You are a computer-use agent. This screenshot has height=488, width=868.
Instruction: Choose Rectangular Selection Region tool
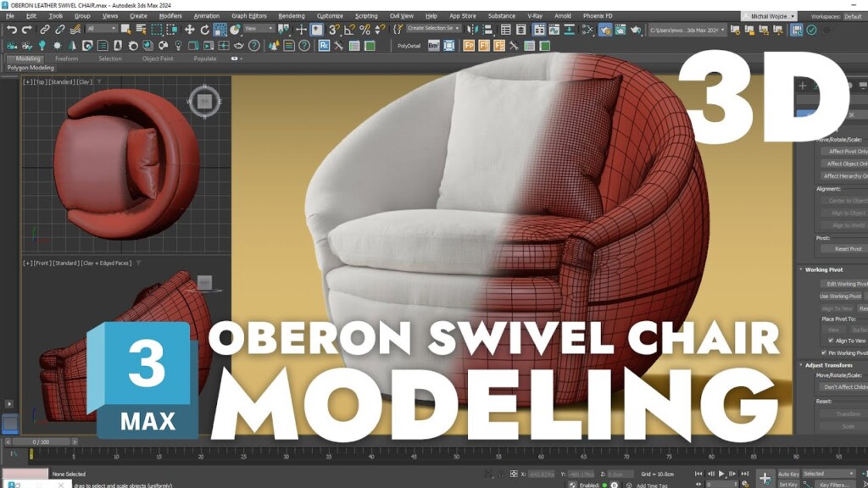[x=157, y=30]
